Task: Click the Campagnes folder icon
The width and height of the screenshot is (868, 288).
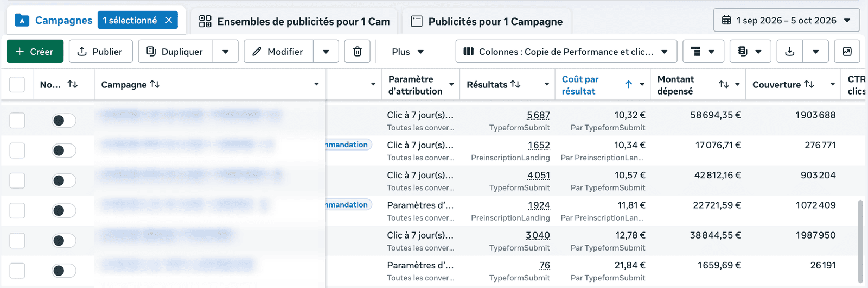Action: 22,21
